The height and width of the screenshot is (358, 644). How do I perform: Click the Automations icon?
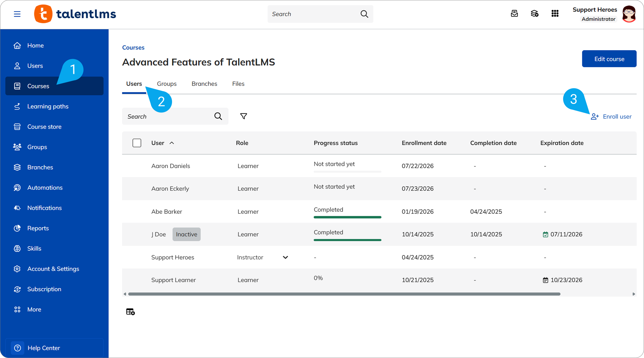pos(17,187)
